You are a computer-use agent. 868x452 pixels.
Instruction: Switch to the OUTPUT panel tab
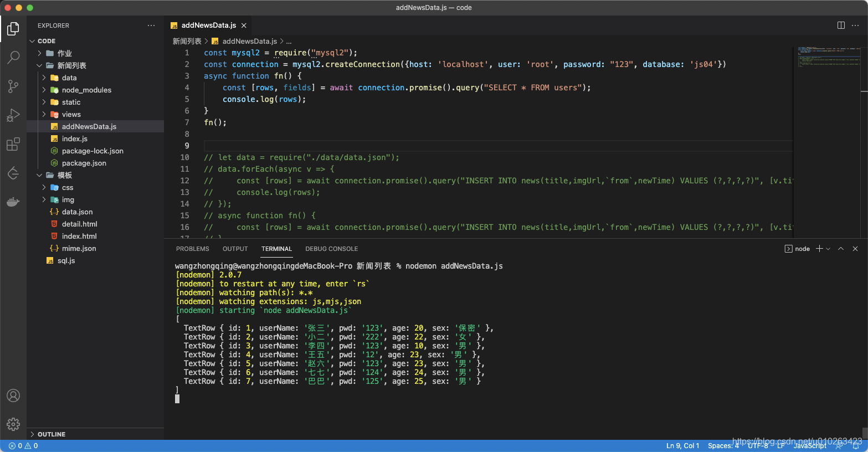235,249
